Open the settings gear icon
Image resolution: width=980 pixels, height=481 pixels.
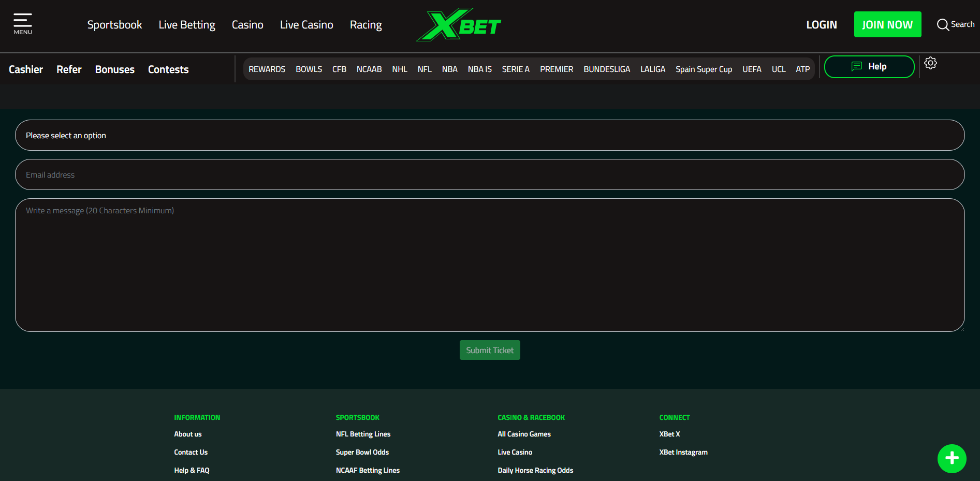(930, 63)
